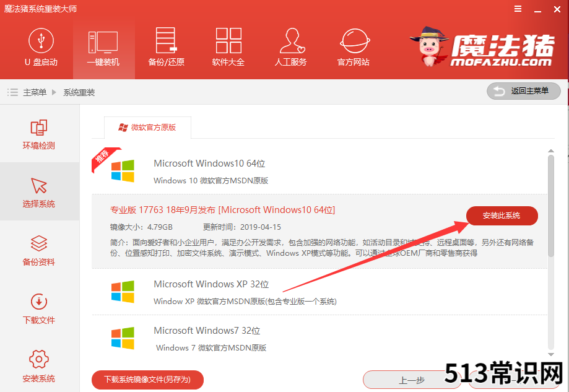Expand the Microsoft Windows XP 32位 entry
Image resolution: width=569 pixels, height=392 pixels.
tap(319, 292)
